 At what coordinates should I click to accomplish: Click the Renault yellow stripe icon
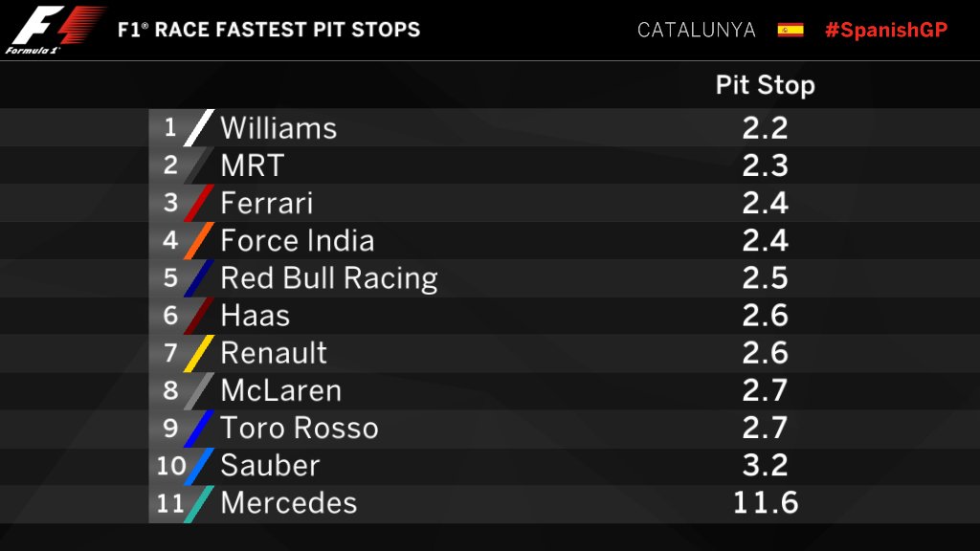tap(199, 353)
